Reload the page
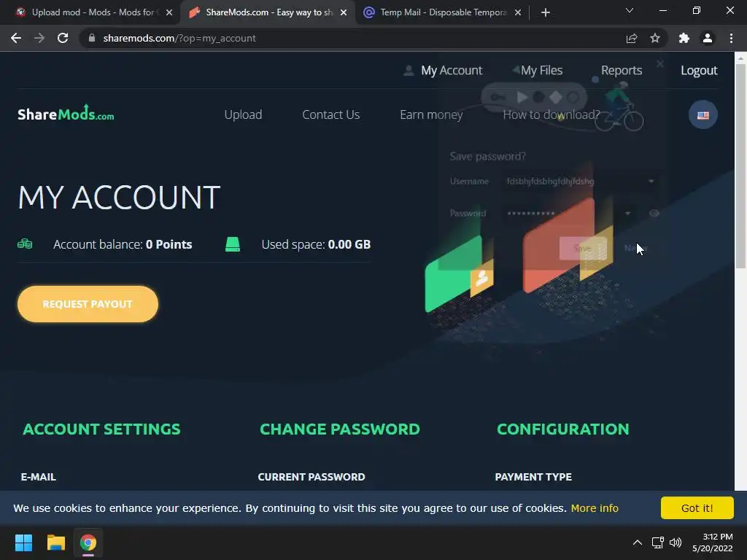Screen dimensions: 747x560 (x=63, y=38)
